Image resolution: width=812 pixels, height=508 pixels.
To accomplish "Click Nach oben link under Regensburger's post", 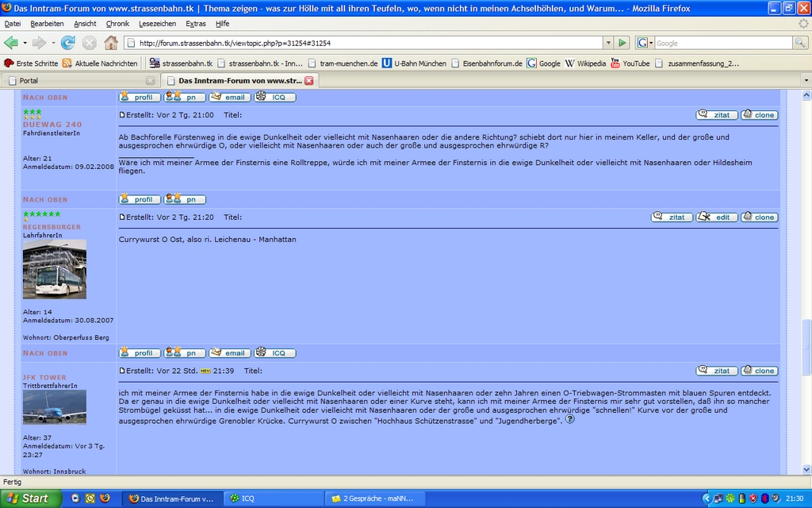I will tap(45, 353).
